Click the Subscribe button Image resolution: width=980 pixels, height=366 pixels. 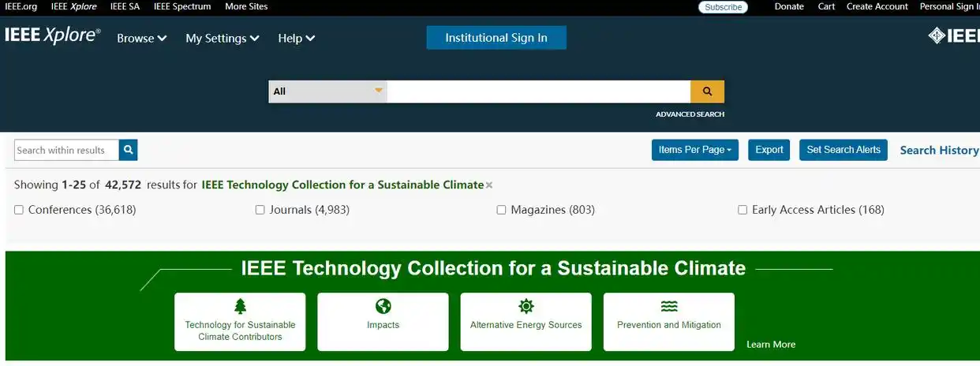click(x=723, y=7)
